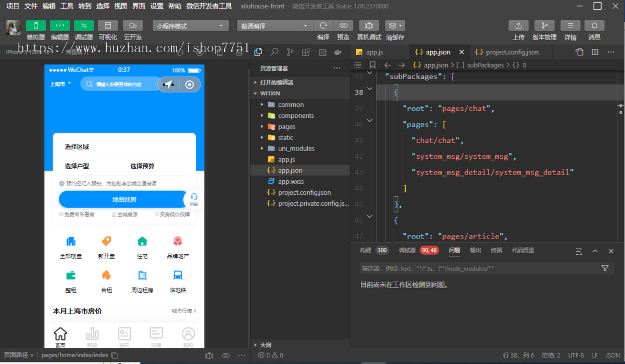Click the 页面路径 dropdown in status bar
The height and width of the screenshot is (364, 625).
click(x=19, y=355)
